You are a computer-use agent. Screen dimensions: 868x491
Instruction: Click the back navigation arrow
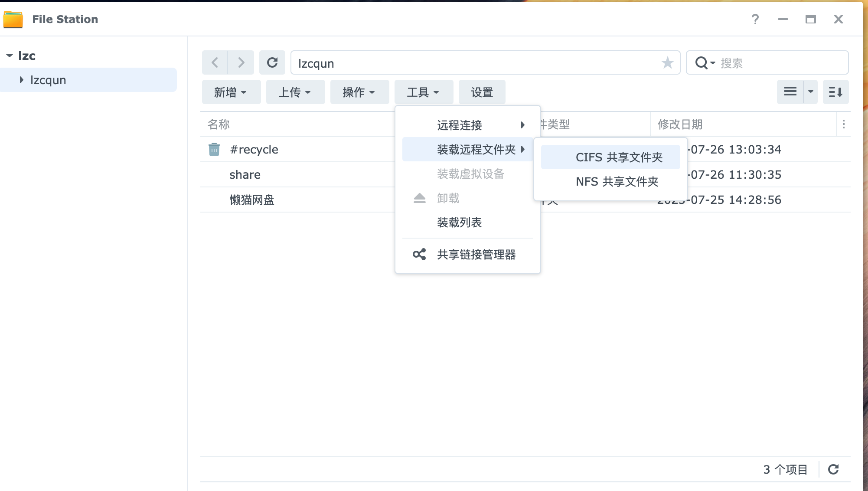215,63
